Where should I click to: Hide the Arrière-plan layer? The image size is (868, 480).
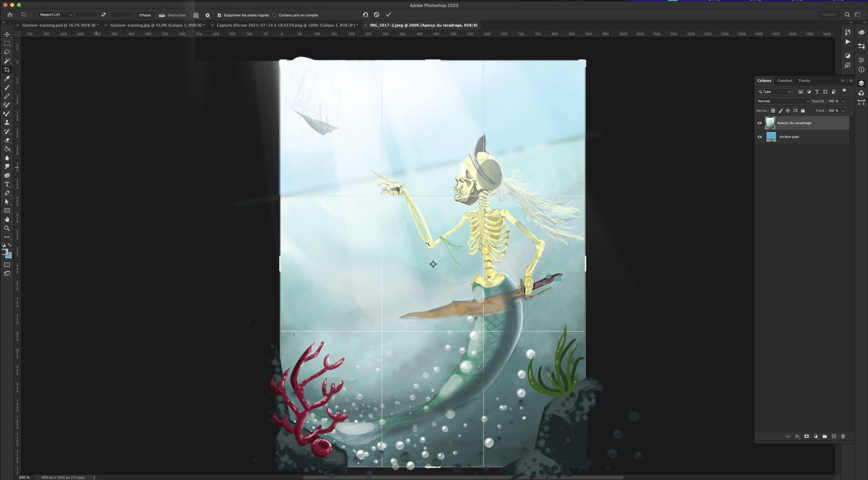tap(759, 137)
